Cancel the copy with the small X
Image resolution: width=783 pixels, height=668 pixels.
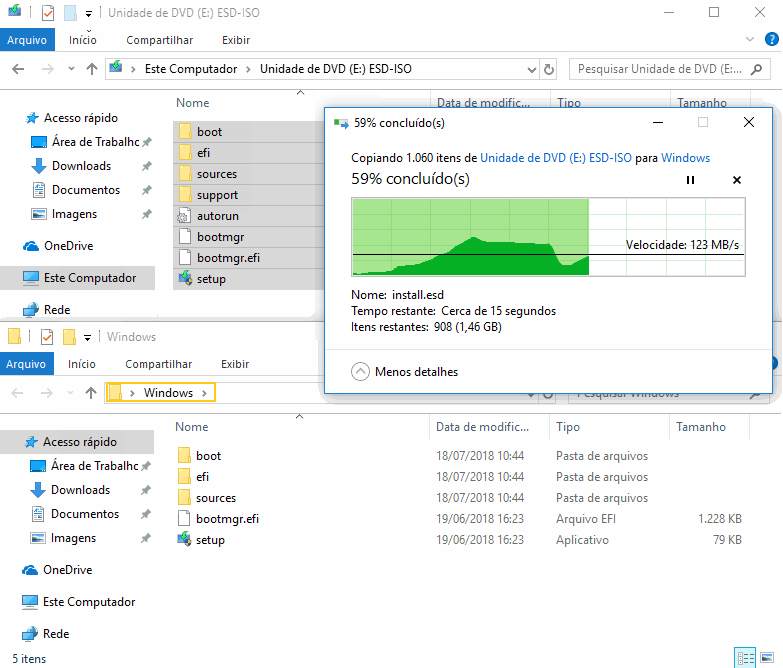click(737, 180)
